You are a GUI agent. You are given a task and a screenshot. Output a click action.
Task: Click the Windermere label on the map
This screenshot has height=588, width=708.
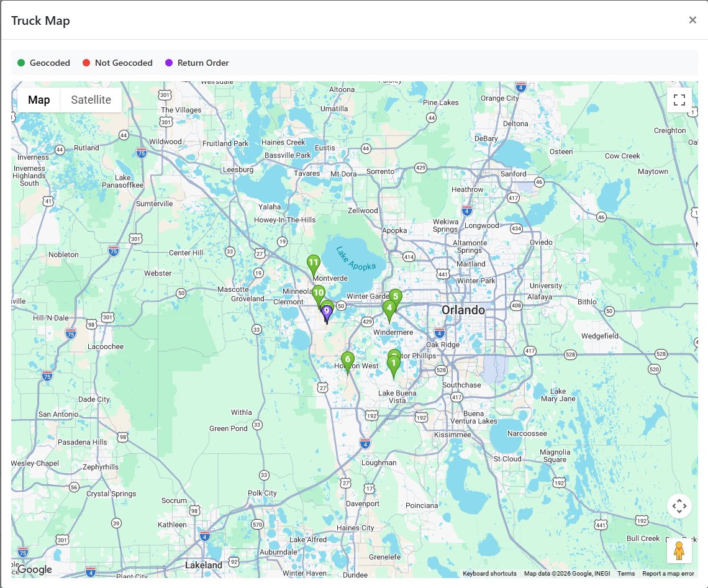(393, 332)
